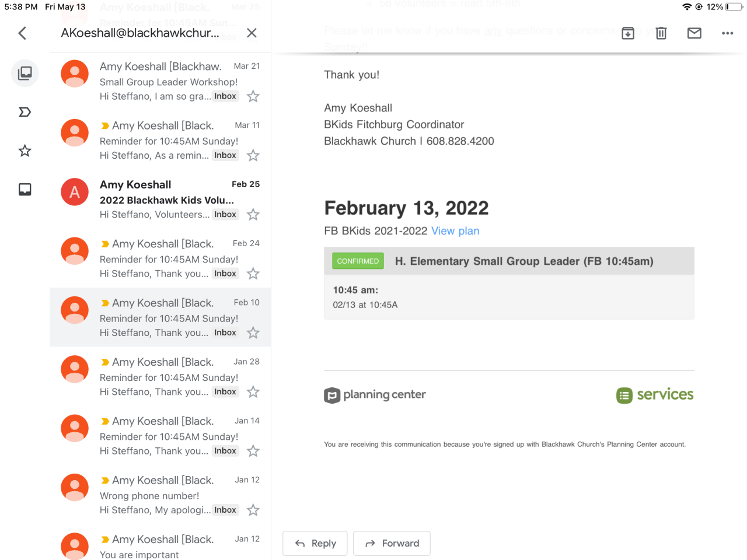
Task: Toggle star on Jan 12 Wrong phone email
Action: pos(253,510)
